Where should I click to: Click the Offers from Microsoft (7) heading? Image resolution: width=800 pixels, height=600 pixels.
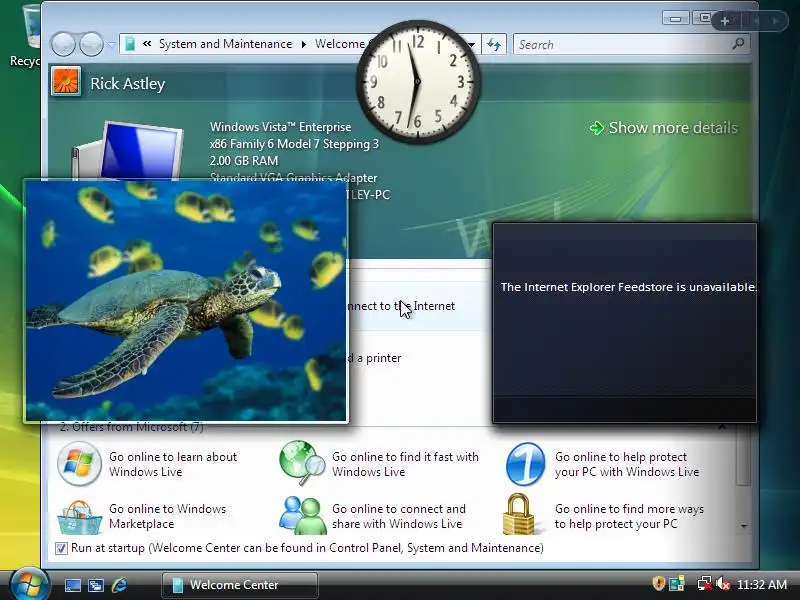point(132,427)
